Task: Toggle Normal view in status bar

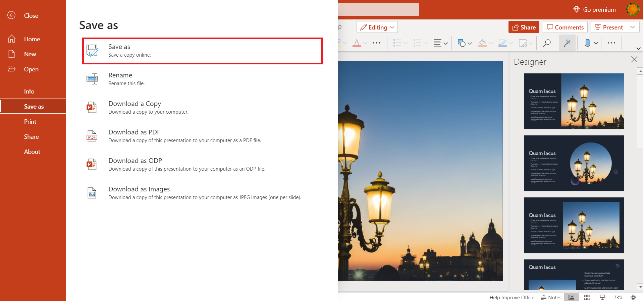Action: (572, 297)
